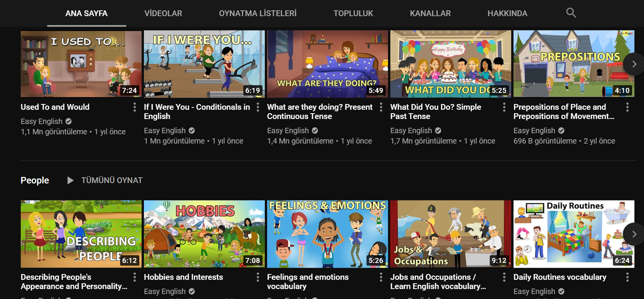
Task: Open the TOPLULUK tab
Action: click(353, 13)
